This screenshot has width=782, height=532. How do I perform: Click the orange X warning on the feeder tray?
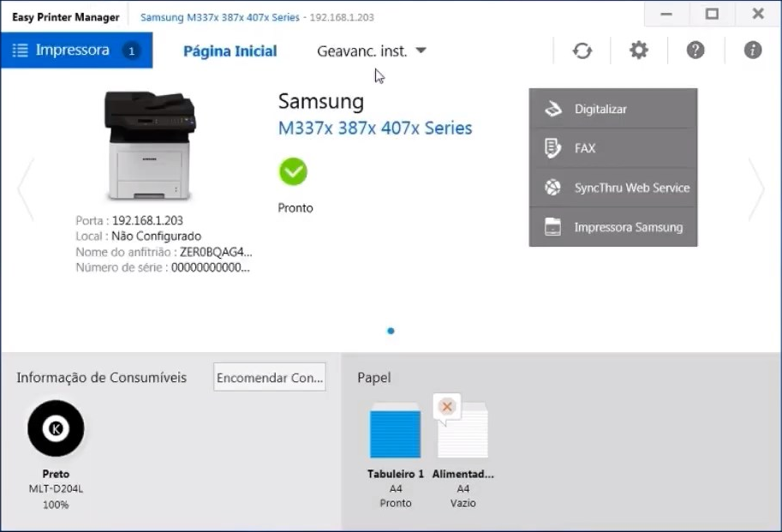coord(447,407)
